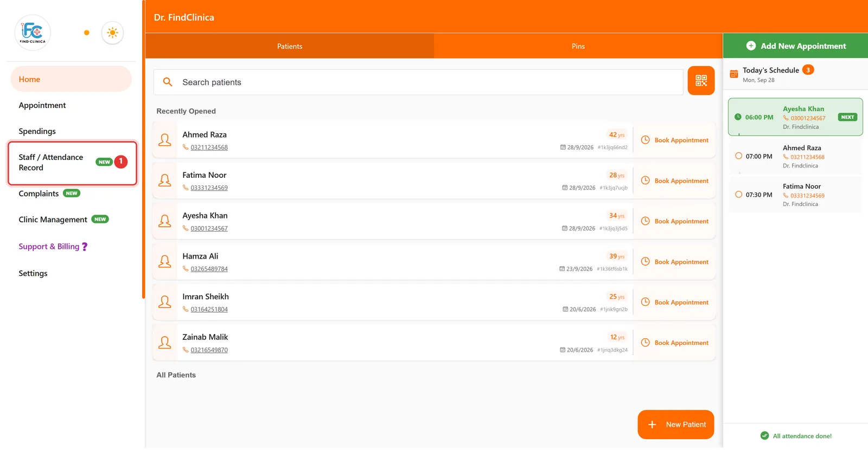This screenshot has width=868, height=450.
Task: Open the Complaints section
Action: coord(39,194)
